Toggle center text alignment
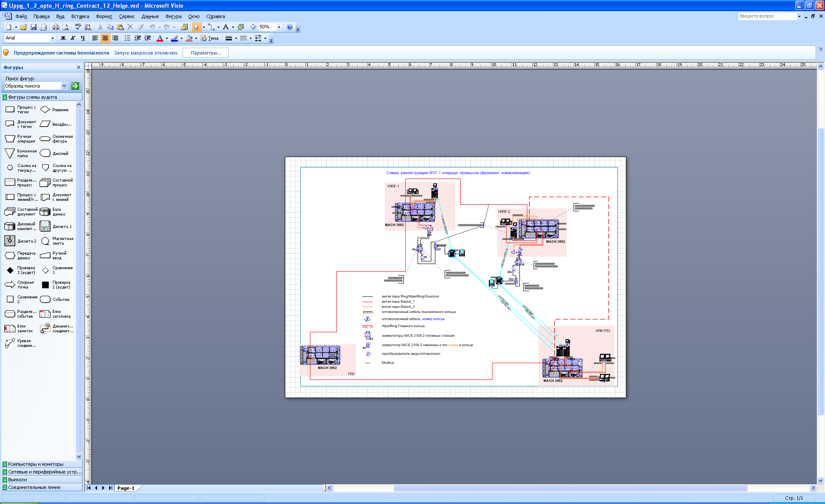The height and width of the screenshot is (504, 825). pyautogui.click(x=105, y=38)
